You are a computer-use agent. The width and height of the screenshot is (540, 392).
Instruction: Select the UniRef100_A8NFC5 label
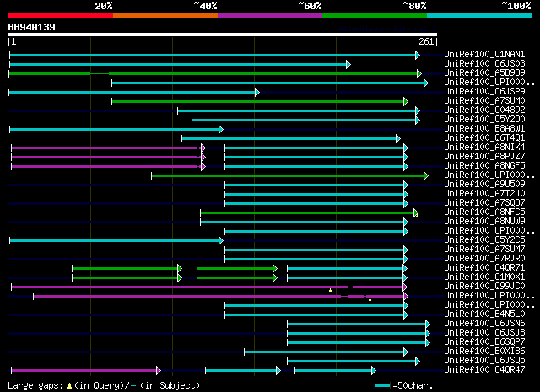(484, 212)
